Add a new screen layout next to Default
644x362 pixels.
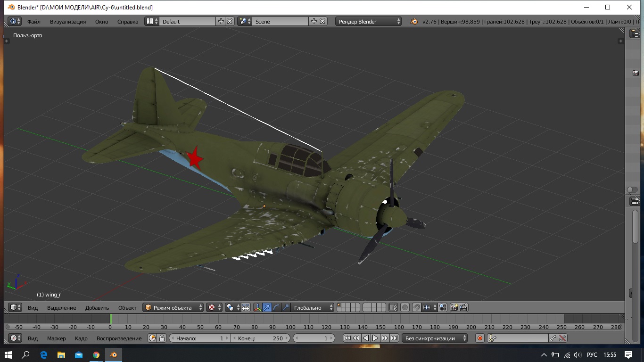point(221,21)
